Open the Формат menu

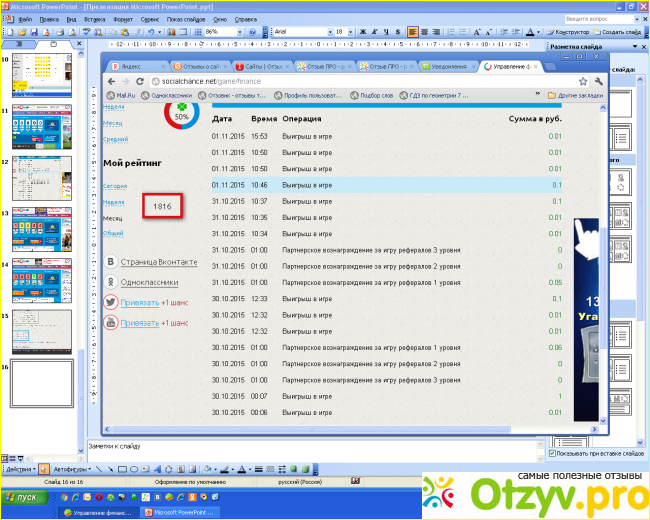[x=123, y=19]
